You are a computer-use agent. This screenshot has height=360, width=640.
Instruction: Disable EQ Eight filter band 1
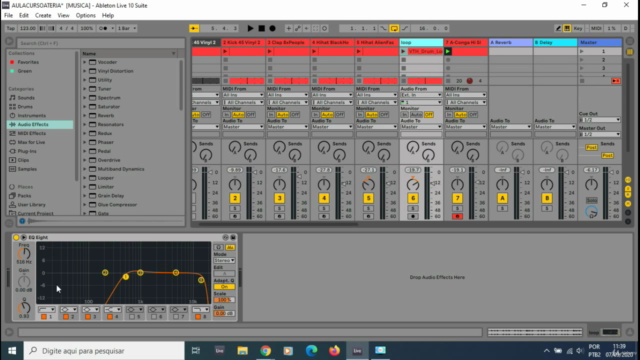44,316
